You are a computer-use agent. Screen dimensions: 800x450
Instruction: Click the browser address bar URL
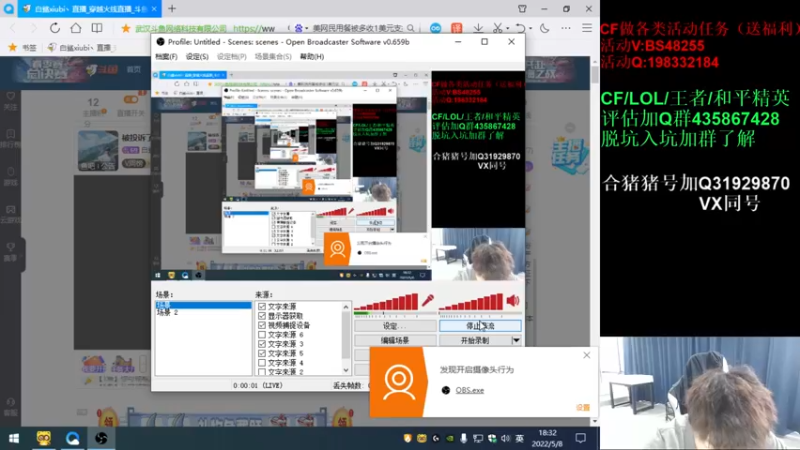pos(254,28)
